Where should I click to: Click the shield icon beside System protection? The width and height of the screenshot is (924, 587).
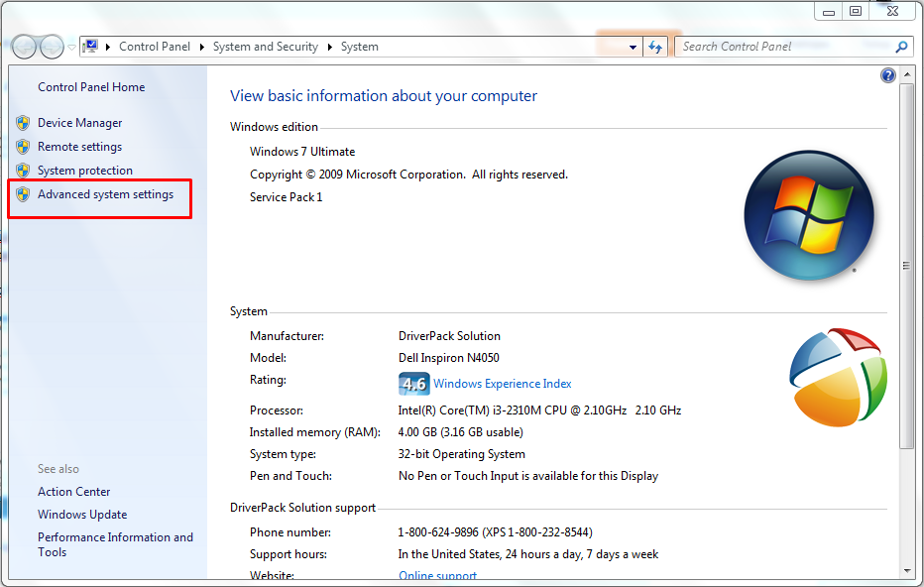22,170
